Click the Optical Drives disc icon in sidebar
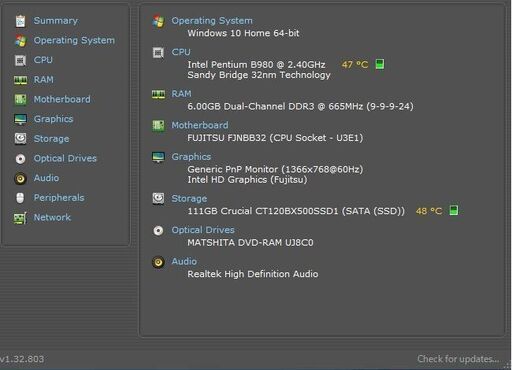The width and height of the screenshot is (512, 370). [x=20, y=159]
